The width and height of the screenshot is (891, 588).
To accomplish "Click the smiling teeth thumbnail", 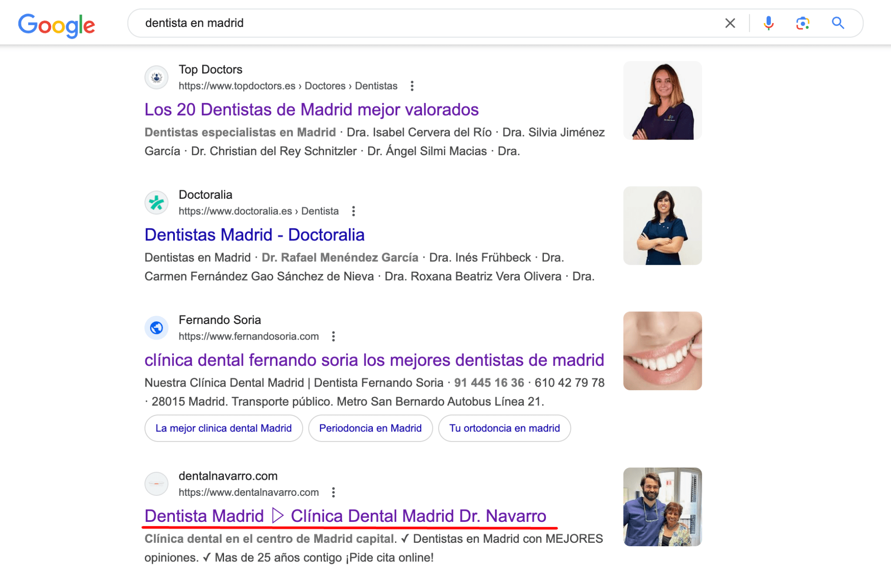I will (662, 351).
